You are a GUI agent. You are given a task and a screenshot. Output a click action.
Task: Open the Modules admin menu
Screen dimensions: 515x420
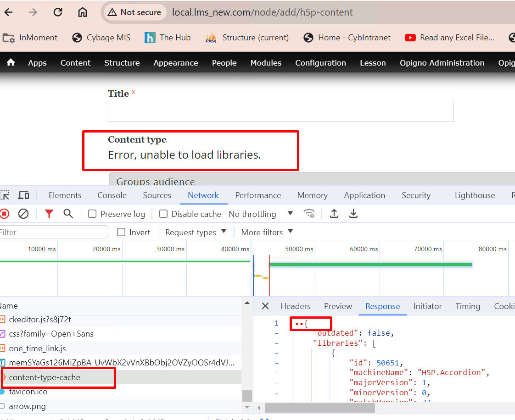click(266, 63)
